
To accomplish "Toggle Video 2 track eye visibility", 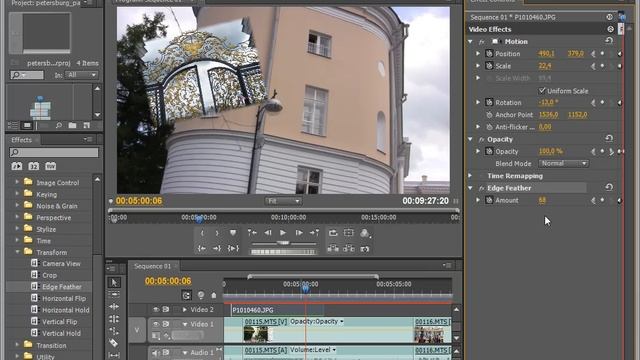I will point(156,309).
